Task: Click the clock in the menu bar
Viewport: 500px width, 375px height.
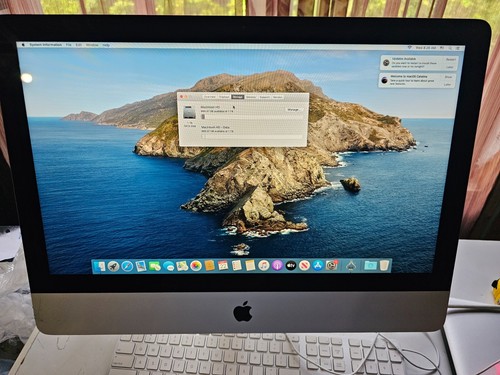Action: [x=426, y=48]
